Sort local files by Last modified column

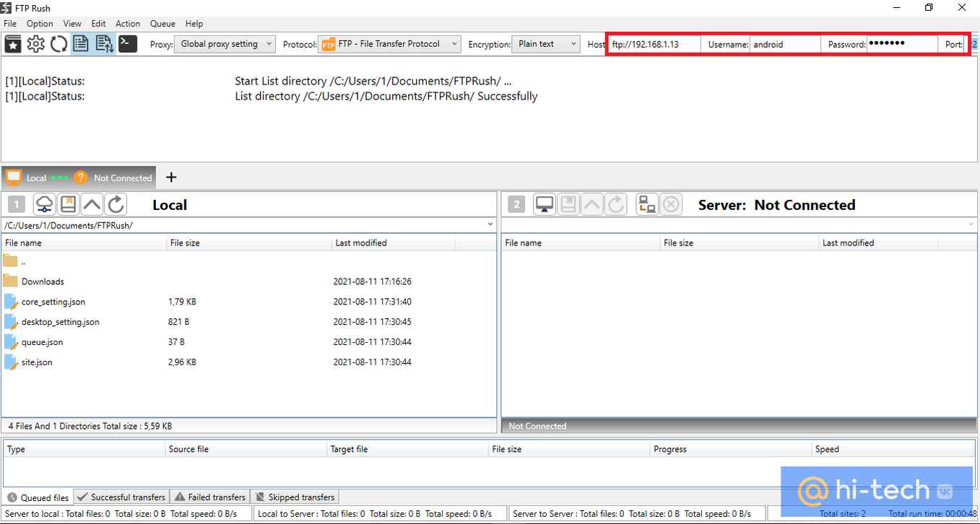(361, 243)
